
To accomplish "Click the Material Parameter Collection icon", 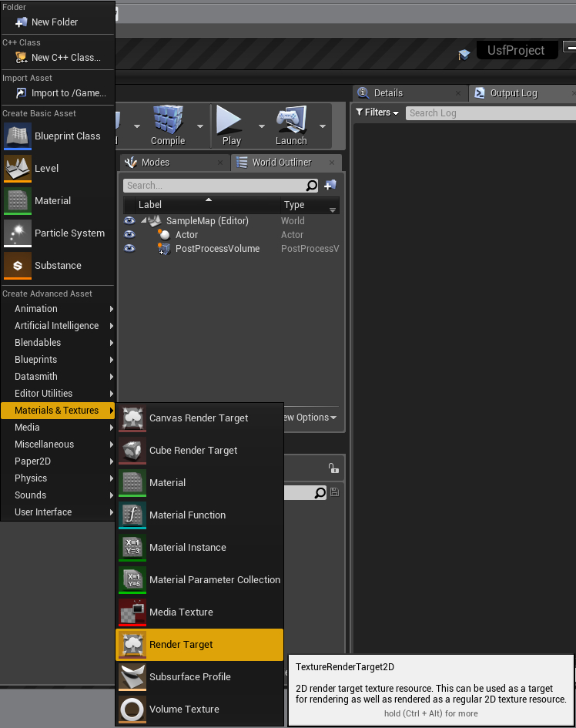I will 132,580.
